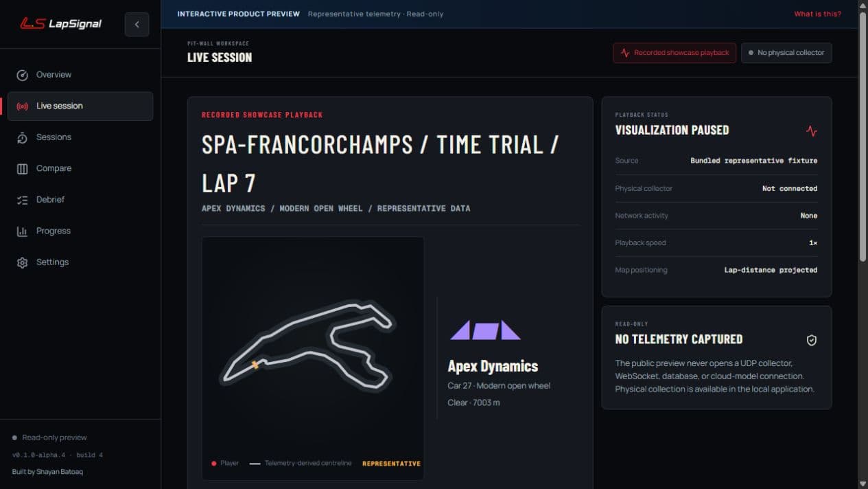Click the orange car marker on the track

click(x=255, y=365)
